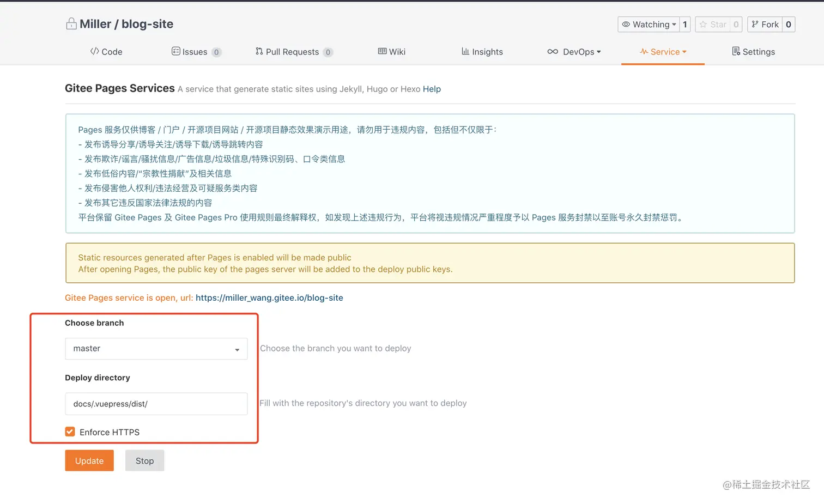Click the Pull Requests branch icon
824x504 pixels.
(259, 51)
